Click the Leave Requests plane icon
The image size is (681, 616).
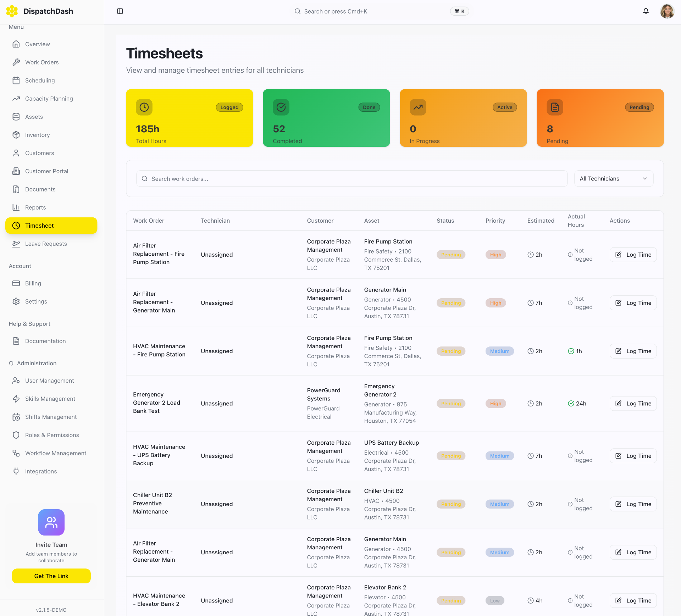pyautogui.click(x=16, y=244)
